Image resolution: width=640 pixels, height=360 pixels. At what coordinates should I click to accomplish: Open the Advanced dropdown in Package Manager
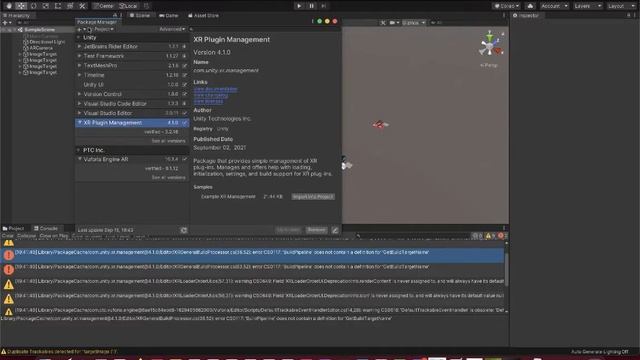[x=172, y=29]
